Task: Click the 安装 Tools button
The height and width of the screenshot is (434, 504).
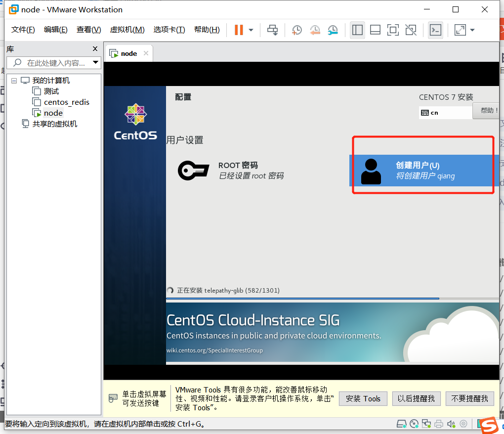Action: coord(363,399)
